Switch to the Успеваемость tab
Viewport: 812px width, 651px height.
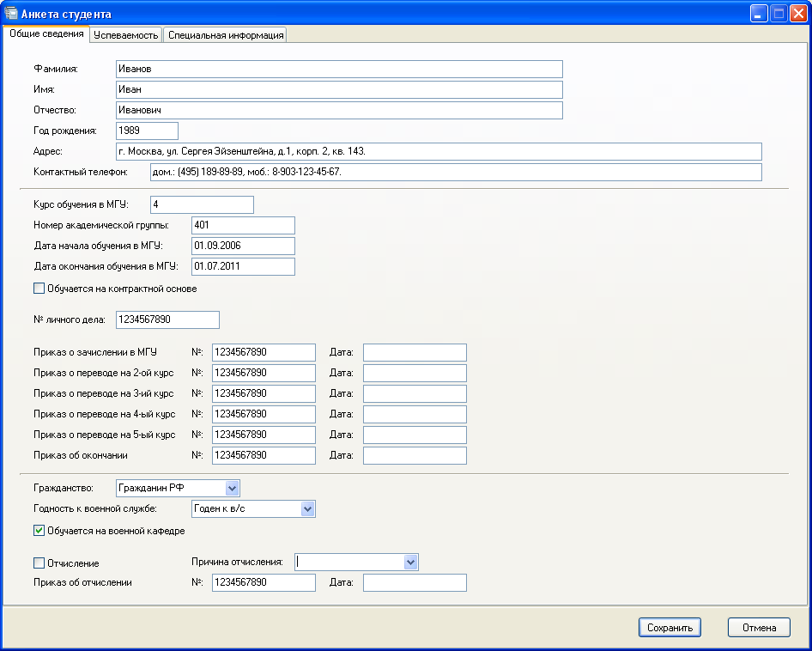point(126,35)
